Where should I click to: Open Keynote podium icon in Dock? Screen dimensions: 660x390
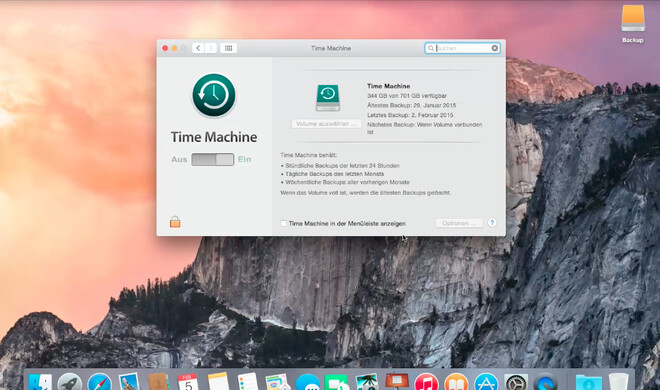(397, 382)
